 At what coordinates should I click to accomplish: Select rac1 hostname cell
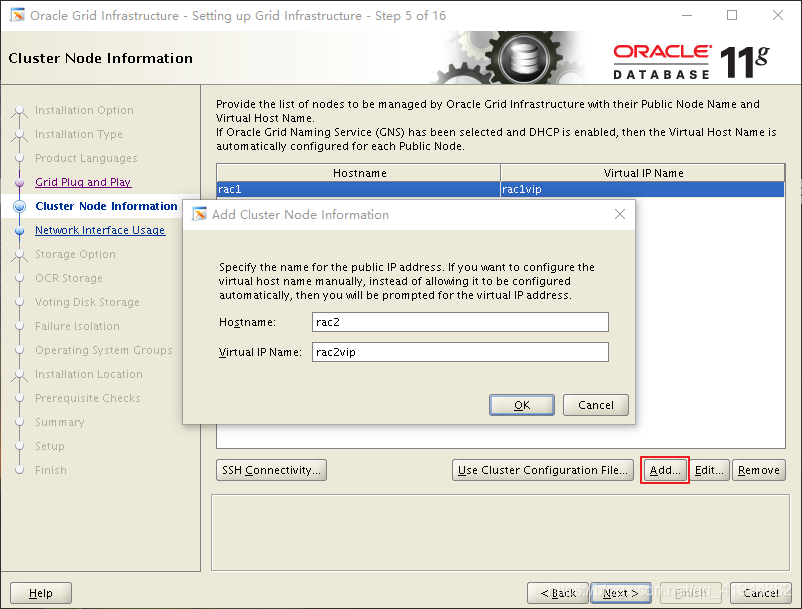[x=358, y=189]
